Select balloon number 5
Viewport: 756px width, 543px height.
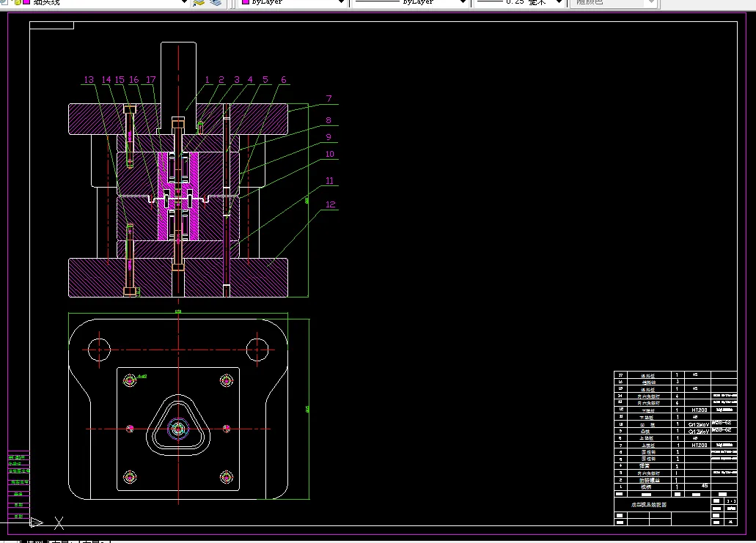click(x=265, y=79)
